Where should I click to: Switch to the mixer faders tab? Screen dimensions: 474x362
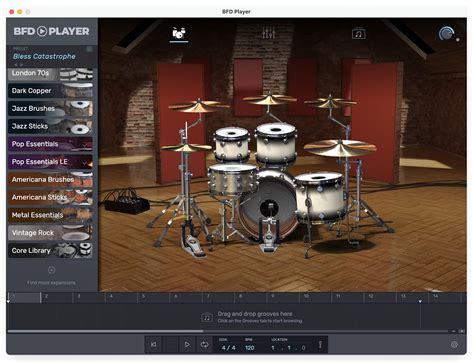[268, 33]
